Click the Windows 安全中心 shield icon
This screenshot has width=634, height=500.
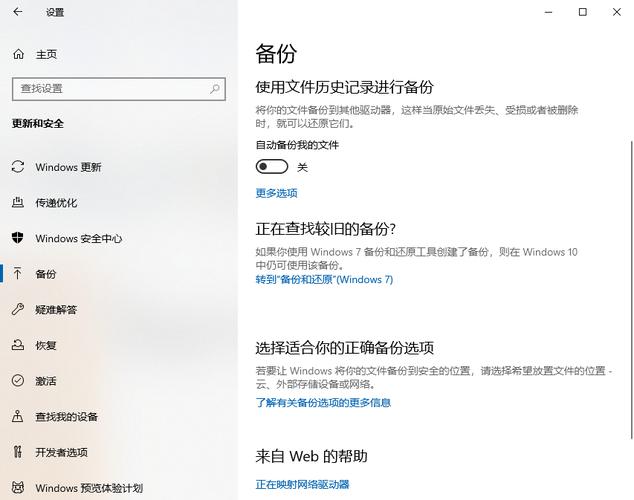[18, 238]
